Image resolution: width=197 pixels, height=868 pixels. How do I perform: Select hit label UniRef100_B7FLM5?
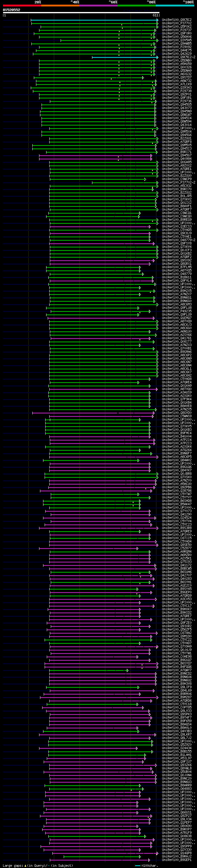pos(176,267)
